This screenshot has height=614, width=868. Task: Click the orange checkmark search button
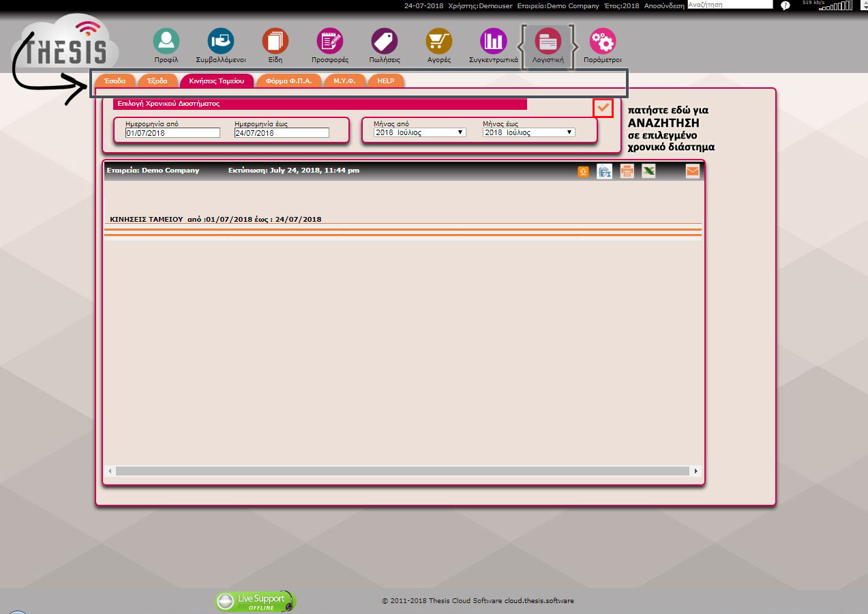(603, 107)
